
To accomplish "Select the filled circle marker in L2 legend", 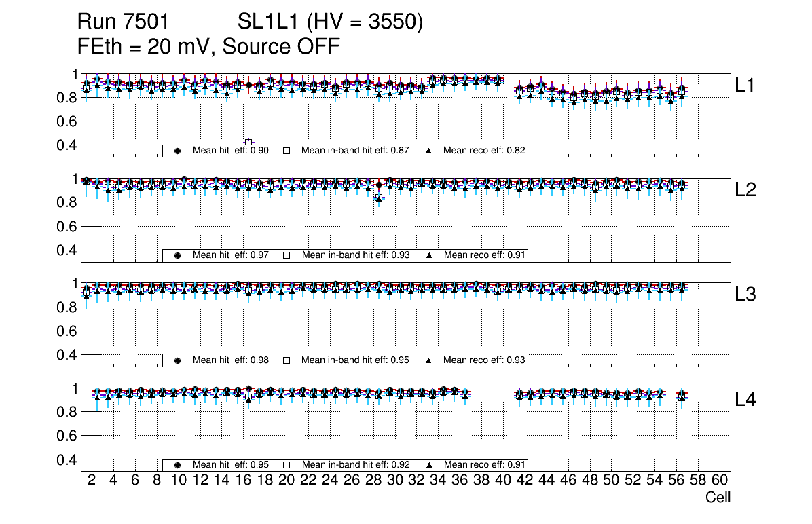I will point(178,255).
